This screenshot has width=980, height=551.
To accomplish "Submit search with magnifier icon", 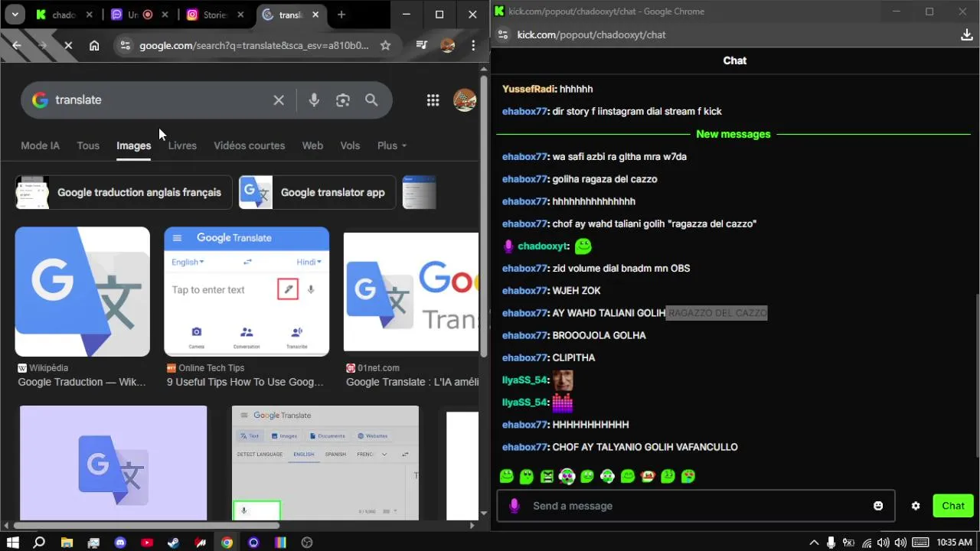I will point(371,100).
